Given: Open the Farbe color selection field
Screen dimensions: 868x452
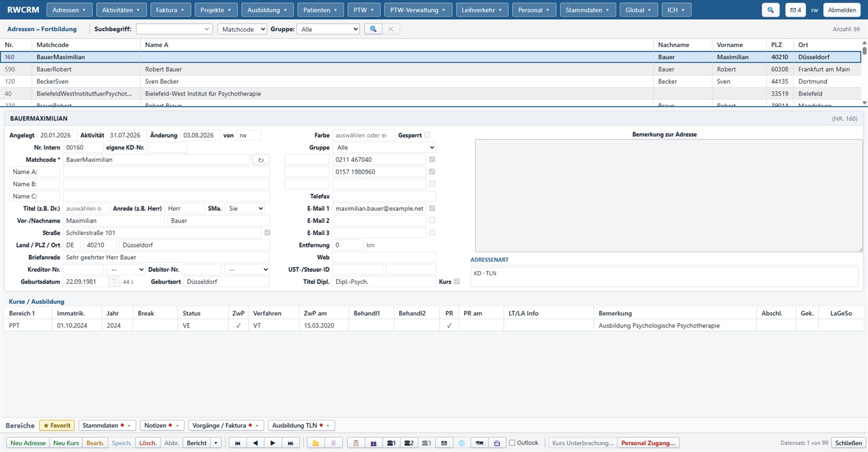Looking at the screenshot, I should (x=364, y=135).
